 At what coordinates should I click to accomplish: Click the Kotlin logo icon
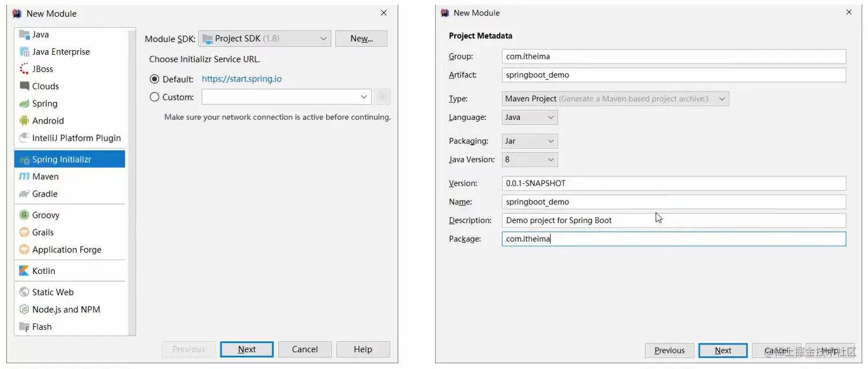24,271
